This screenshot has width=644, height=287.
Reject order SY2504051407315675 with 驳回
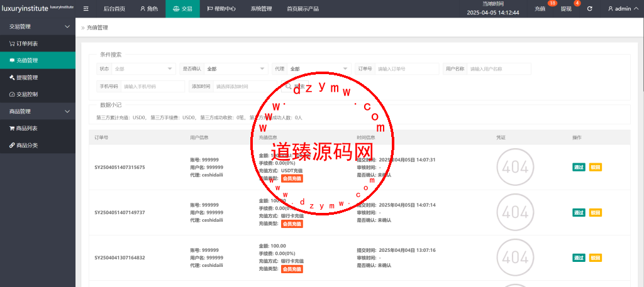pyautogui.click(x=596, y=167)
